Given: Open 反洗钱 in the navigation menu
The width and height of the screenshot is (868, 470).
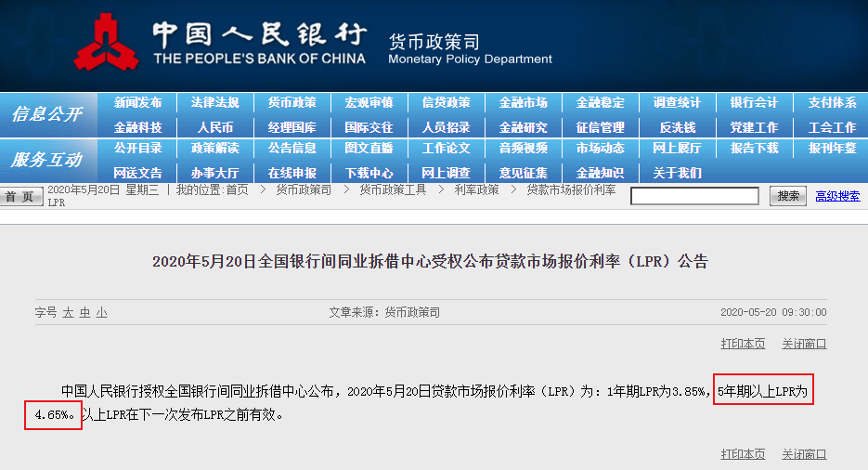Looking at the screenshot, I should 677,127.
